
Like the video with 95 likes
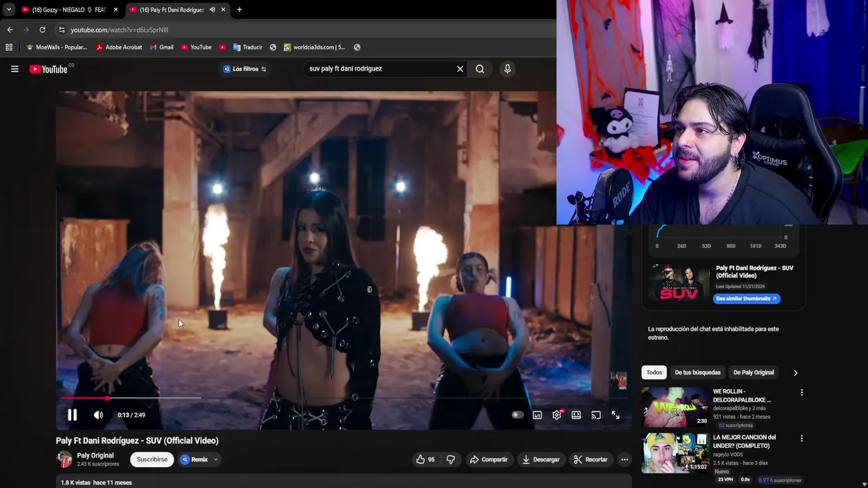click(x=425, y=460)
